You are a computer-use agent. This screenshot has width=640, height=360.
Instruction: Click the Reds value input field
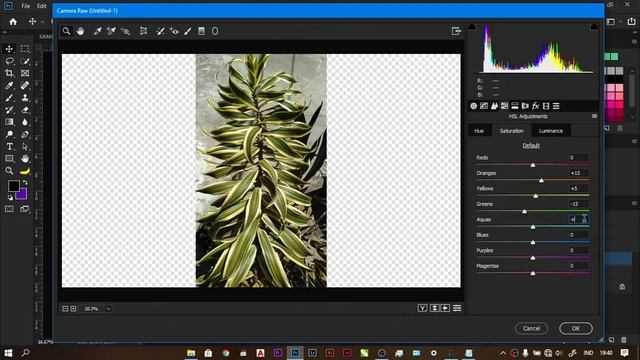578,158
